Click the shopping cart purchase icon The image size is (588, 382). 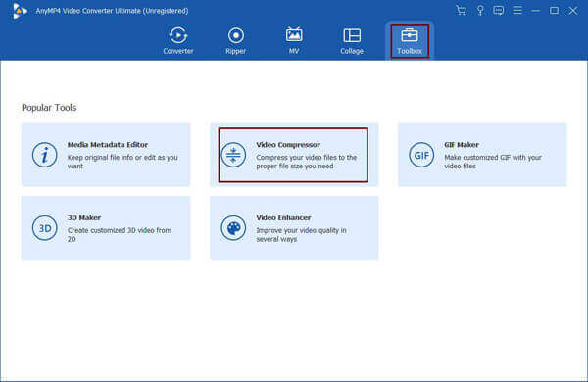462,10
